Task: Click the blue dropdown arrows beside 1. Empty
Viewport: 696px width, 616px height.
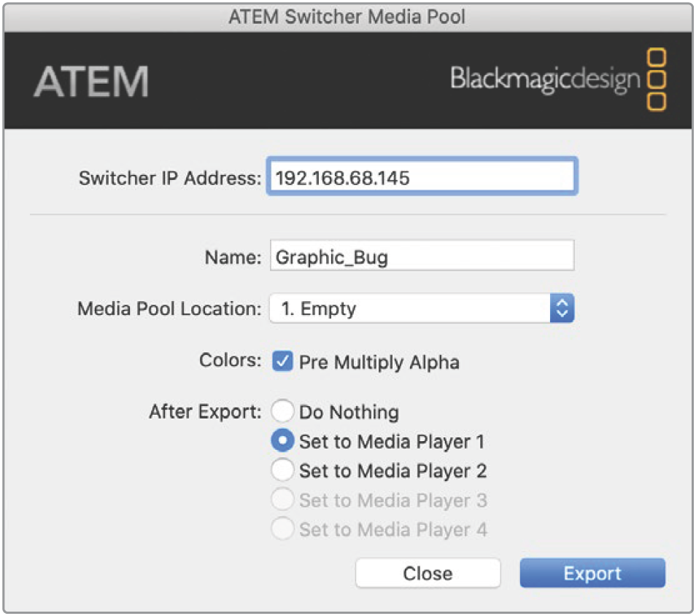Action: point(561,309)
